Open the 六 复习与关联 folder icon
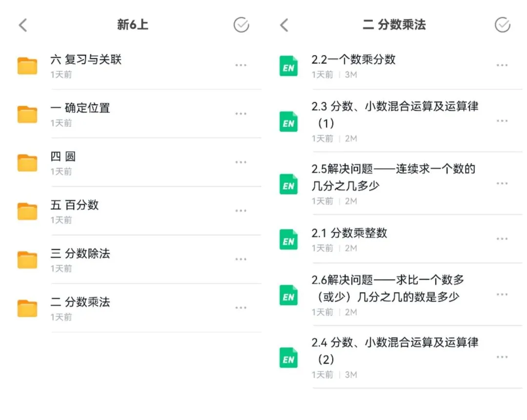 27,65
